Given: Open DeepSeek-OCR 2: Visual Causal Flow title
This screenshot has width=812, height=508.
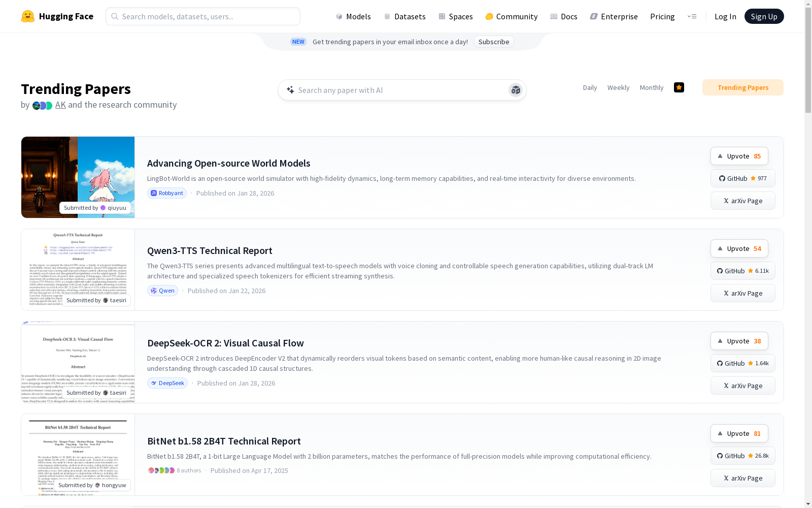Looking at the screenshot, I should [x=225, y=343].
